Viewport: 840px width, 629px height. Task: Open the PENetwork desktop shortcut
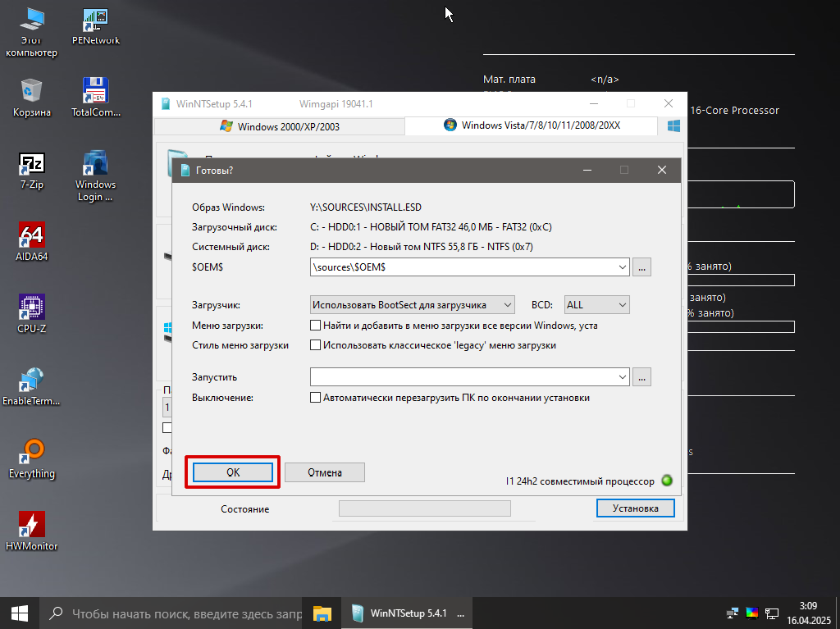[x=96, y=26]
